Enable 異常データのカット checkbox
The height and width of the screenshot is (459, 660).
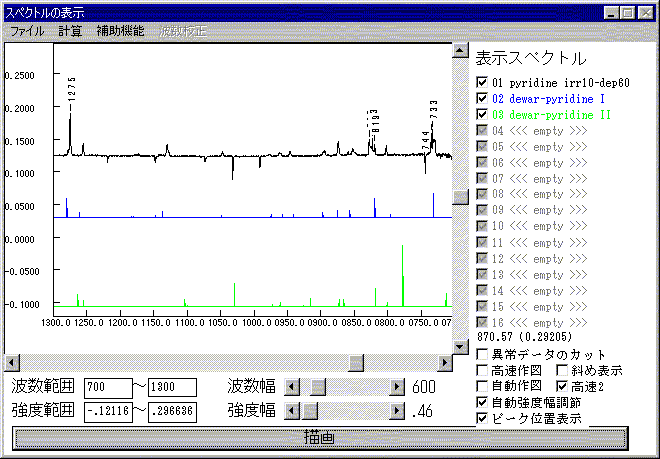(483, 354)
